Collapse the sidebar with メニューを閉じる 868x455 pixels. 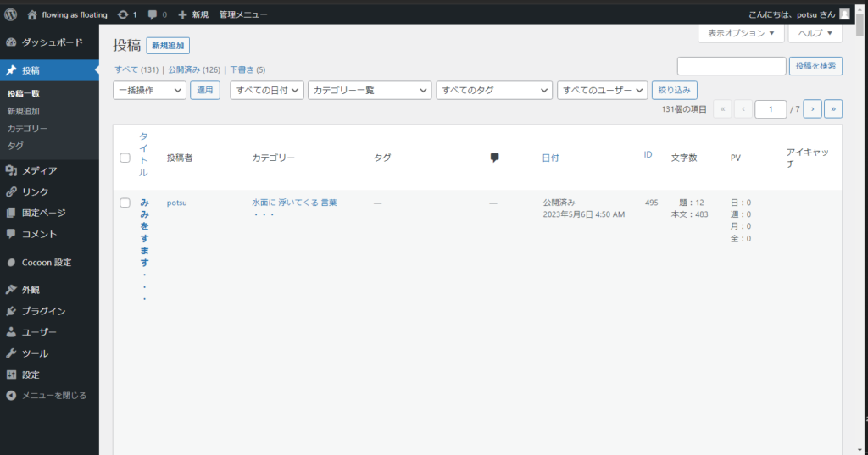(53, 395)
